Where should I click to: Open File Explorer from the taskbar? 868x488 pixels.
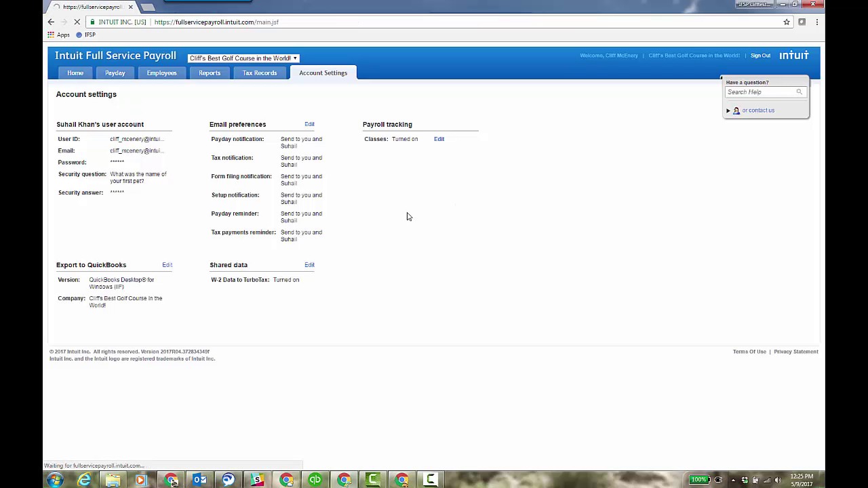113,480
